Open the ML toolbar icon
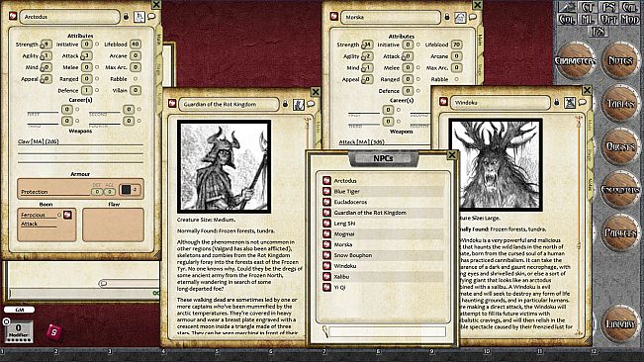This screenshot has width=644, height=362. [589, 19]
